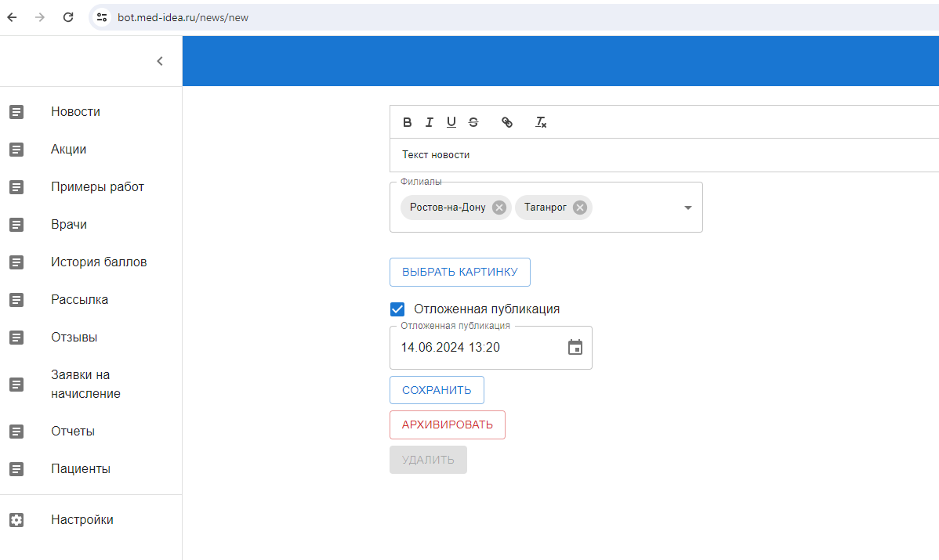Open the Отчеты menu section

[91, 432]
